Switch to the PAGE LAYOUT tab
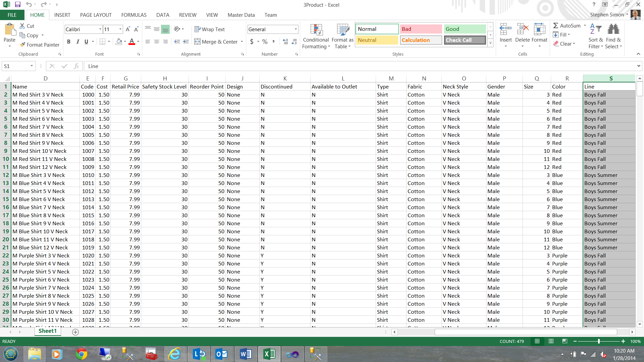Image resolution: width=644 pixels, height=362 pixels. [96, 15]
